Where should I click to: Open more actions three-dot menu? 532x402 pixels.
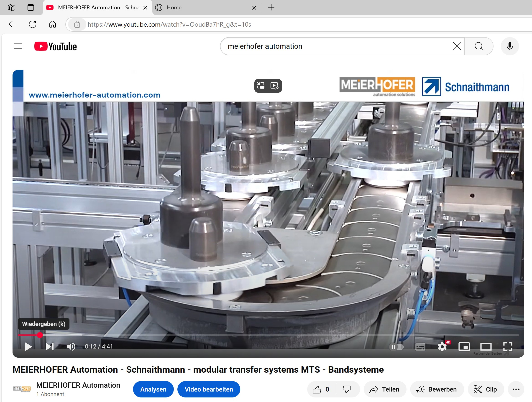516,389
